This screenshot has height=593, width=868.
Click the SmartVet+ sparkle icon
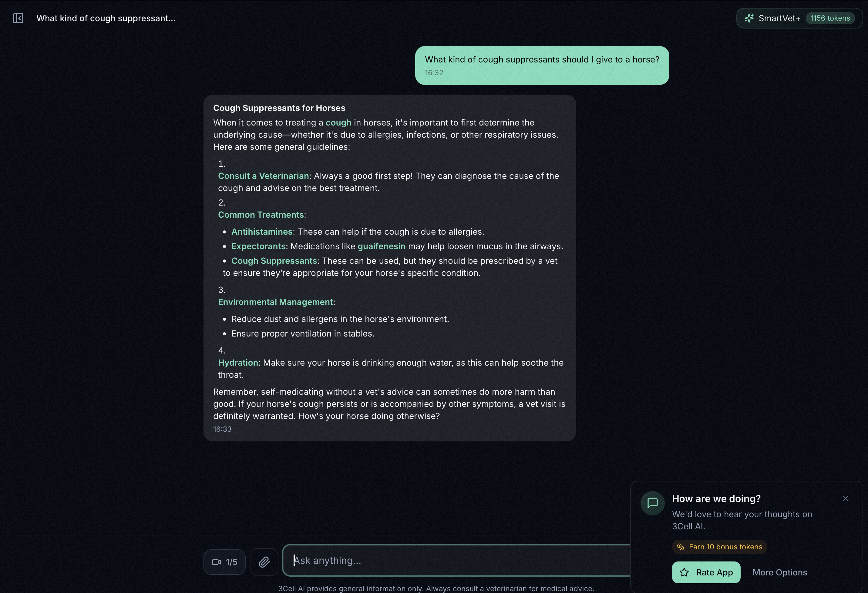[749, 18]
